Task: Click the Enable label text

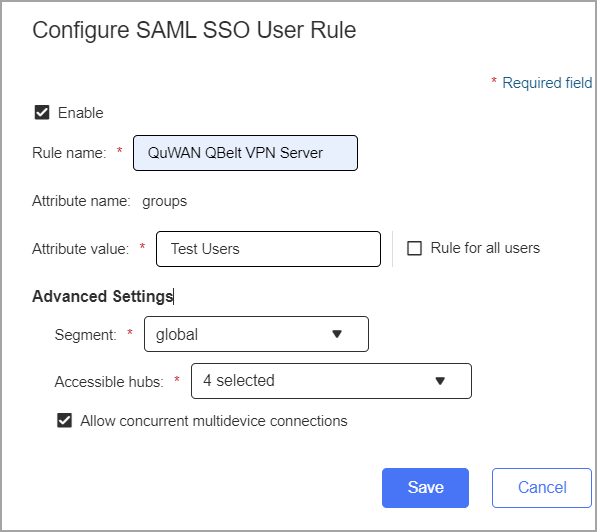Action: coord(81,113)
